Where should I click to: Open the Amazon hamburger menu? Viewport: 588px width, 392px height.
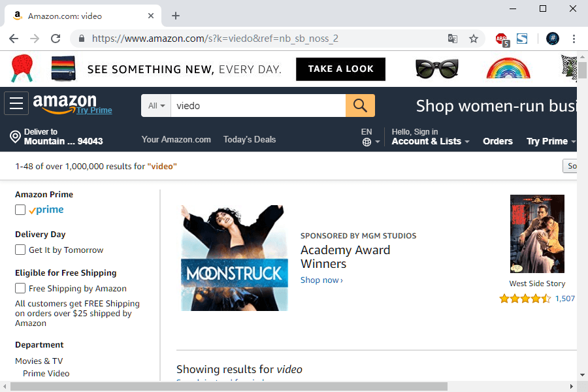16,103
